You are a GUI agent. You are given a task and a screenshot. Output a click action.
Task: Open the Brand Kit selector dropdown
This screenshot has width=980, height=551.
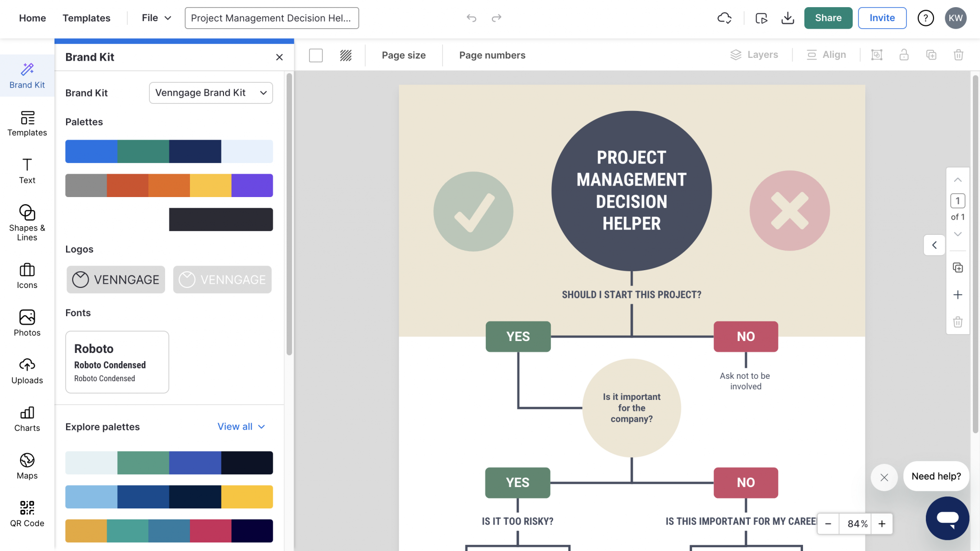tap(211, 93)
